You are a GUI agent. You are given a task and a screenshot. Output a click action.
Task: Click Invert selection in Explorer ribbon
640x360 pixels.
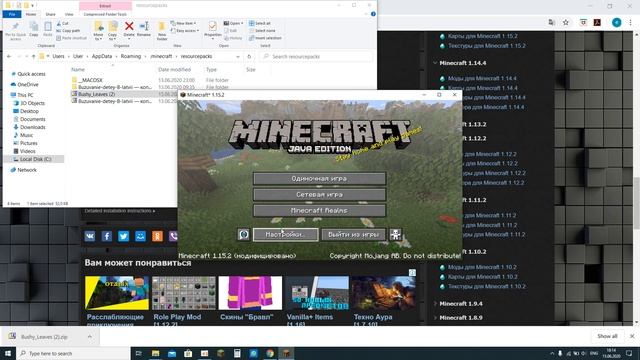tap(265, 38)
